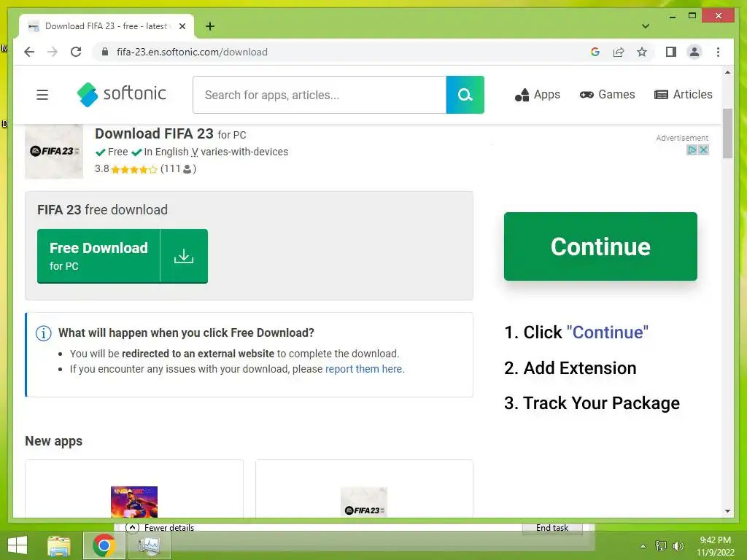Open the clock showing 9:42 PM

(x=715, y=546)
